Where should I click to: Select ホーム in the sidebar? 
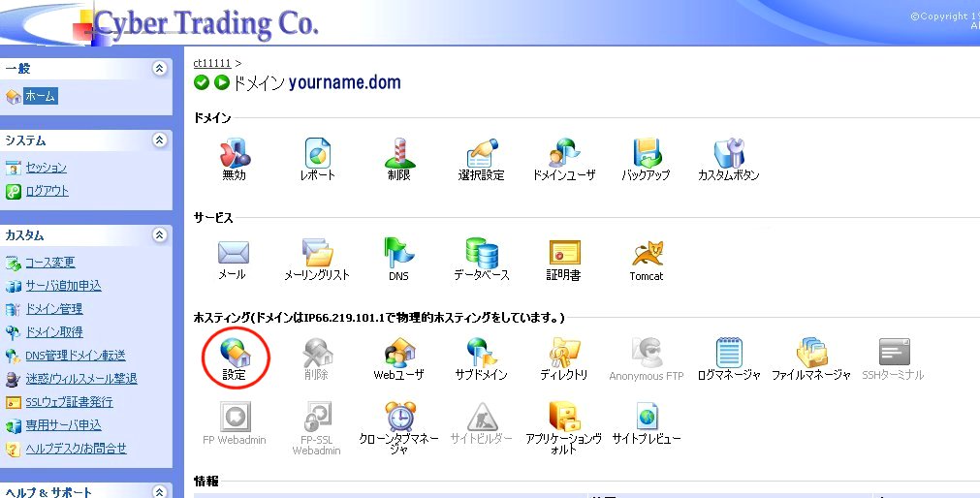point(41,96)
